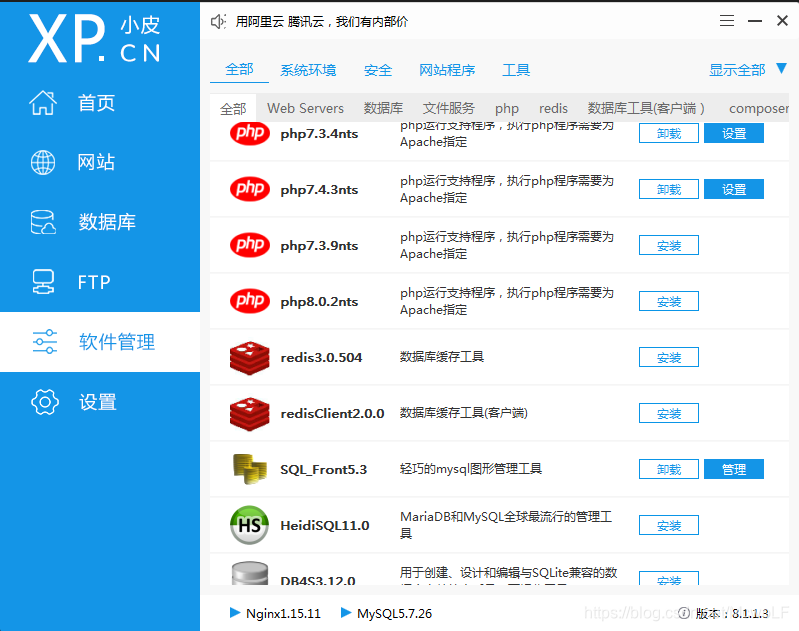Switch to the 网站程序 tab
This screenshot has height=631, width=799.
click(x=447, y=70)
